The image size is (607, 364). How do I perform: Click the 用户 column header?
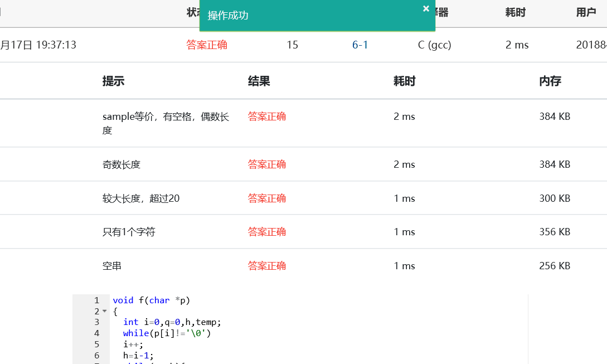pos(586,12)
